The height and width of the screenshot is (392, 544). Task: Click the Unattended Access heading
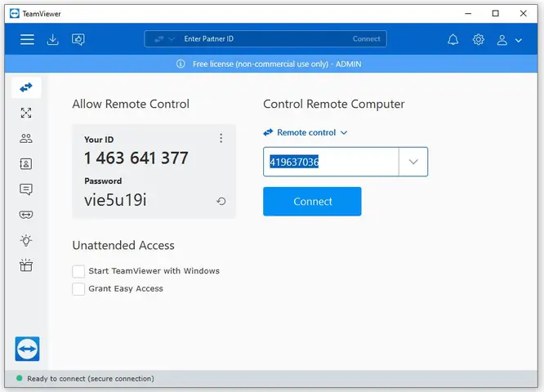[x=123, y=245]
